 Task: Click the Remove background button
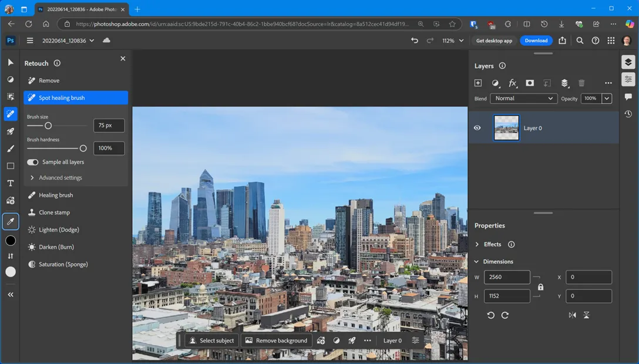276,341
